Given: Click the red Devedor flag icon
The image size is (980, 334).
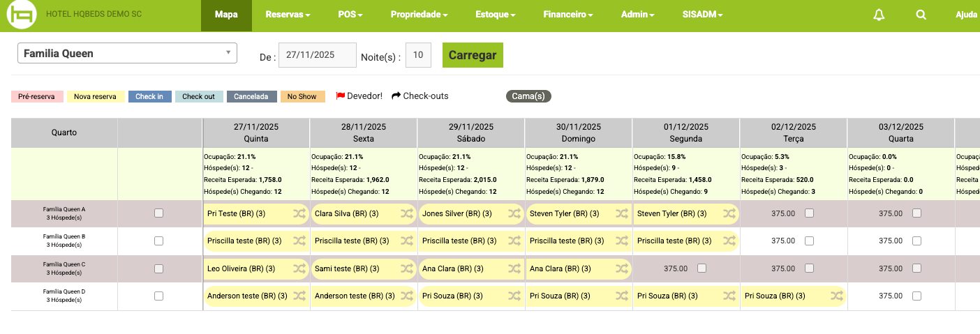Looking at the screenshot, I should click(341, 96).
